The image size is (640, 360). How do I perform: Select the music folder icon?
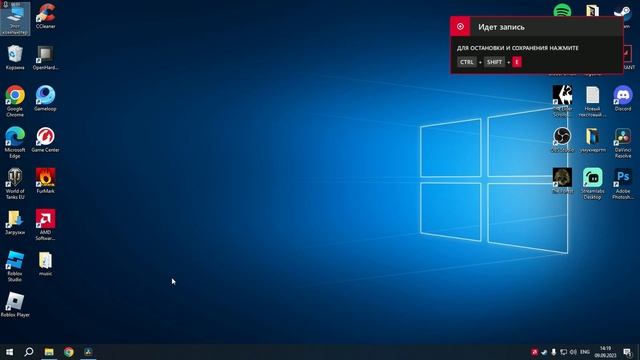(x=45, y=264)
